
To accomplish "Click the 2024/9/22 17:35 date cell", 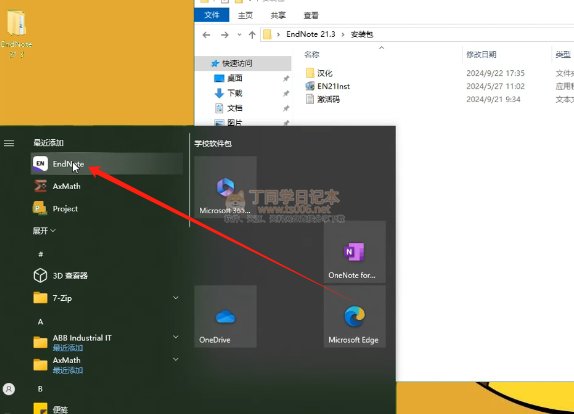I will tap(495, 73).
